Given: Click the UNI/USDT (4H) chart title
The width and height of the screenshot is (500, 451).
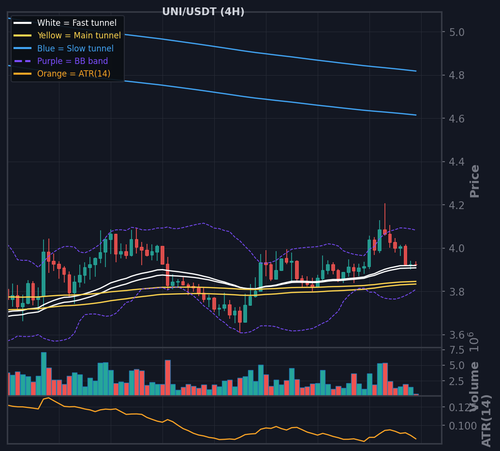Looking at the screenshot, I should [203, 12].
